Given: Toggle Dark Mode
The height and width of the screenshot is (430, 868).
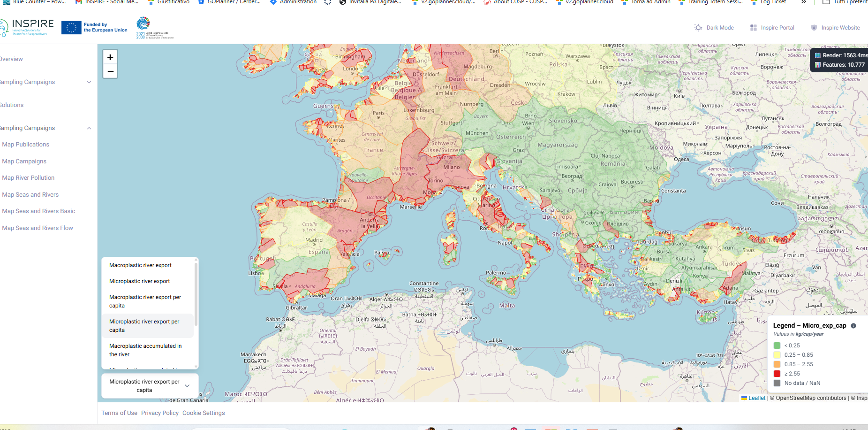Looking at the screenshot, I should click(714, 28).
